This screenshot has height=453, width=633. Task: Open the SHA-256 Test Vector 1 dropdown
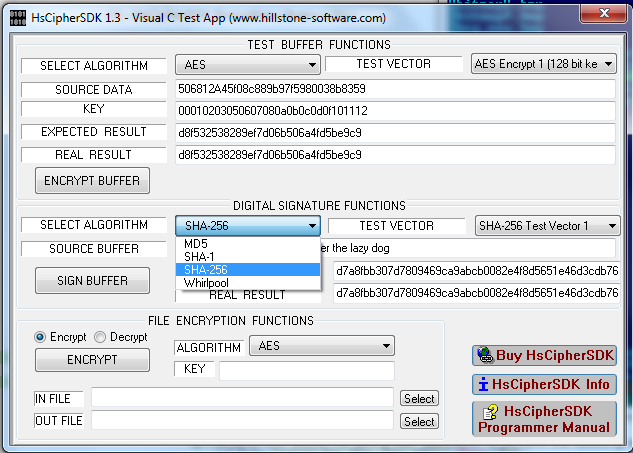(547, 225)
